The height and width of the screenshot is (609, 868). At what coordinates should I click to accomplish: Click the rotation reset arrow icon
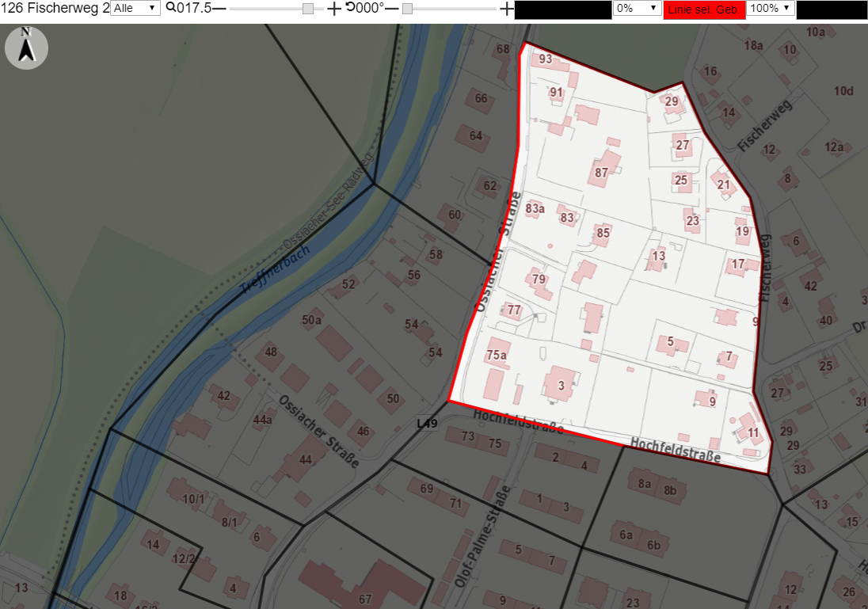tap(350, 6)
